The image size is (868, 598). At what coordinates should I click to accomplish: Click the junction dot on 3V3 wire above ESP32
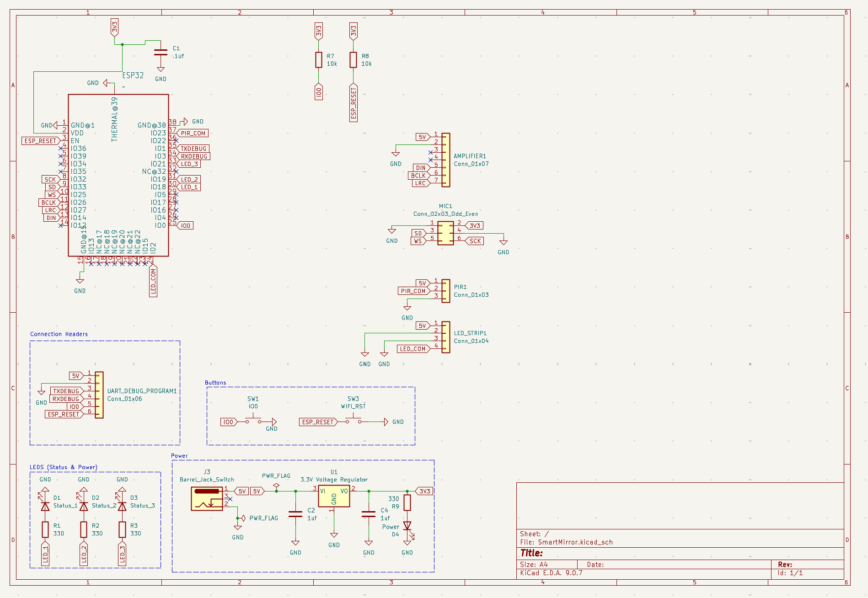pos(122,44)
